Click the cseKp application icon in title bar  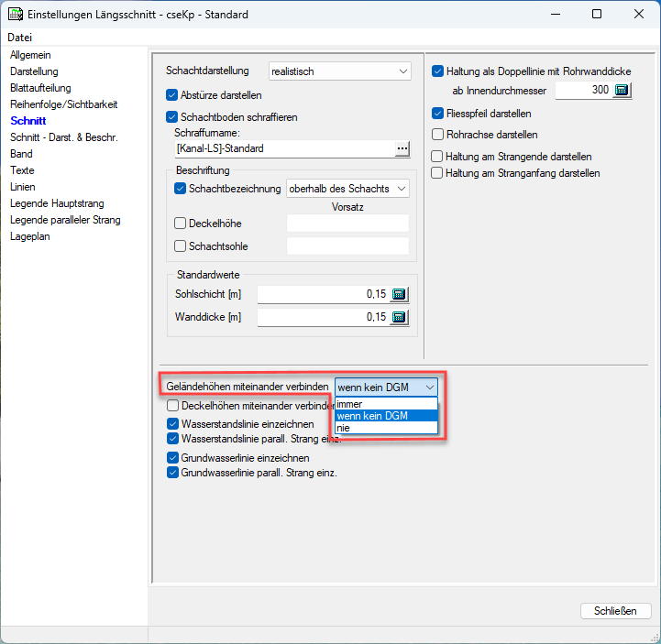tap(15, 15)
